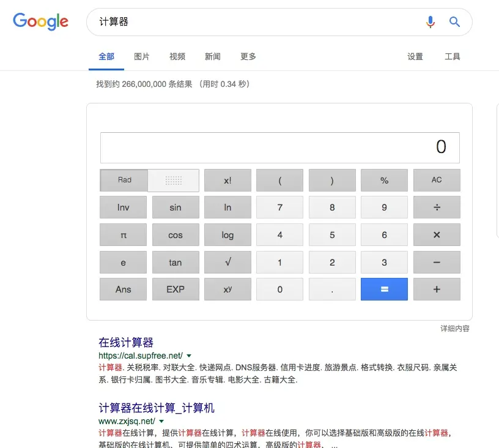This screenshot has height=448, width=499.
Task: Open the 图片 tab
Action: (142, 57)
